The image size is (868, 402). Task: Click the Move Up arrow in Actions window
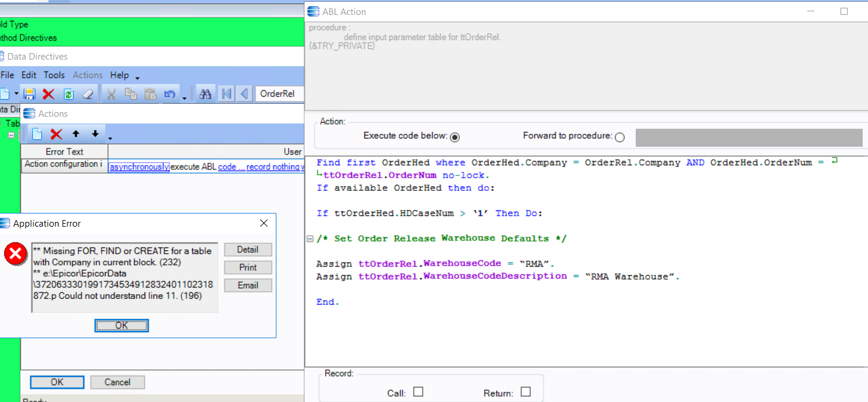[x=76, y=134]
